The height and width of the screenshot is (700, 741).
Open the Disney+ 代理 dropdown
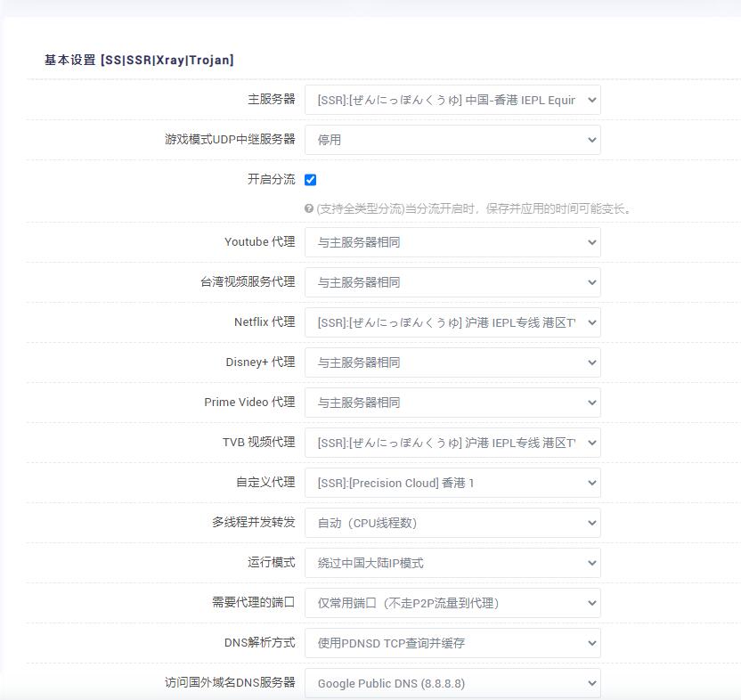452,362
